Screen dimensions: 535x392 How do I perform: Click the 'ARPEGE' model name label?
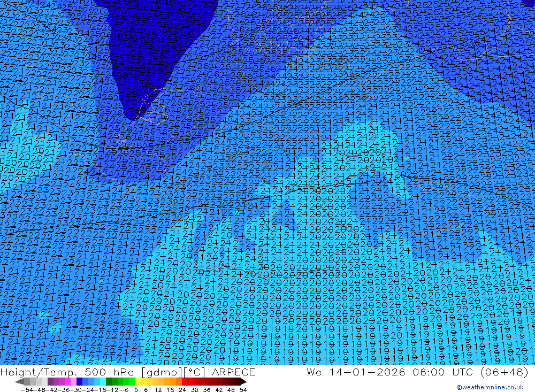234,372
